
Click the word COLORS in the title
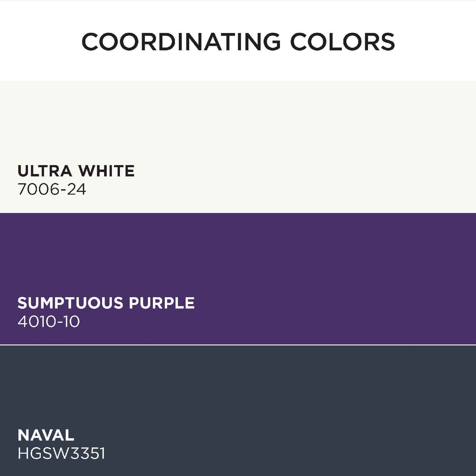click(342, 42)
